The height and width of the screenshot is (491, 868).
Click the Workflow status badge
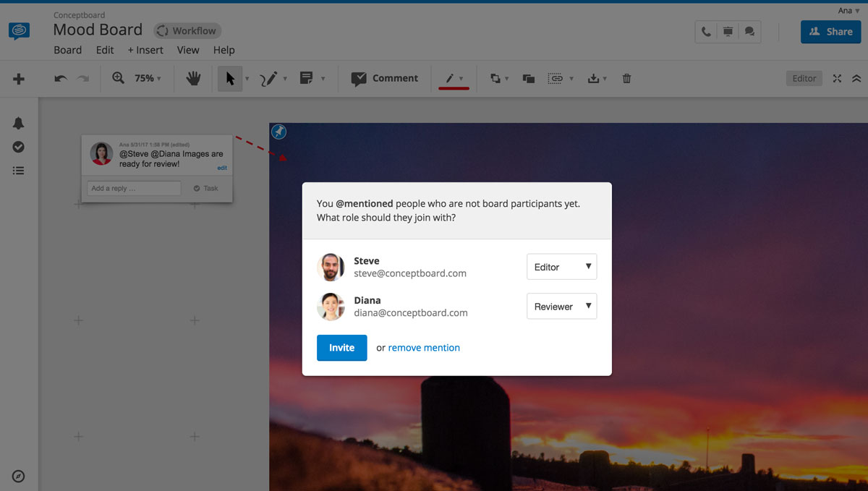[187, 31]
